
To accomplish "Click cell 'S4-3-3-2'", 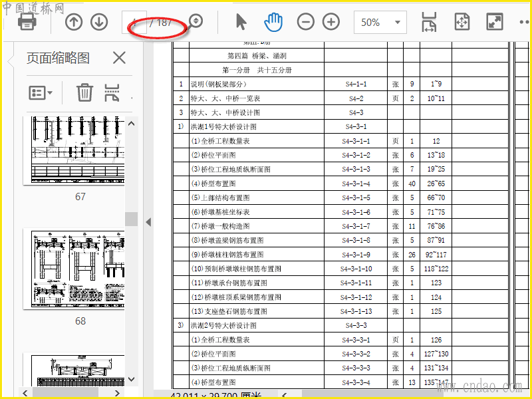I will click(x=356, y=354).
